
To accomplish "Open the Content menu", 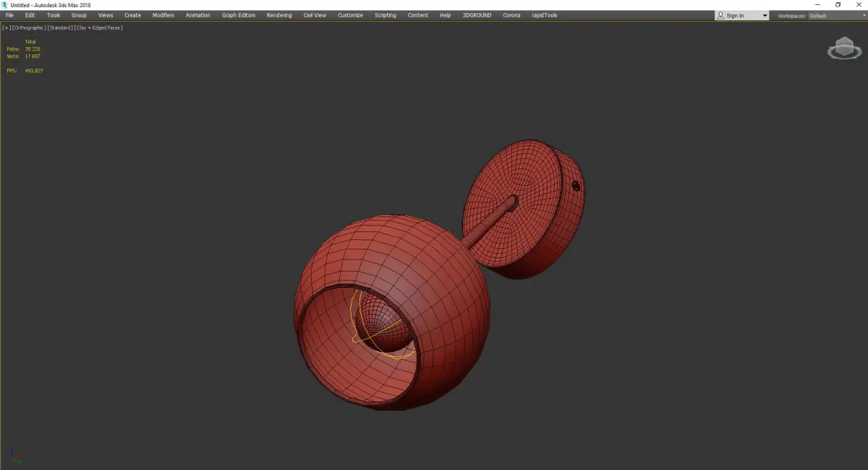I will click(418, 15).
